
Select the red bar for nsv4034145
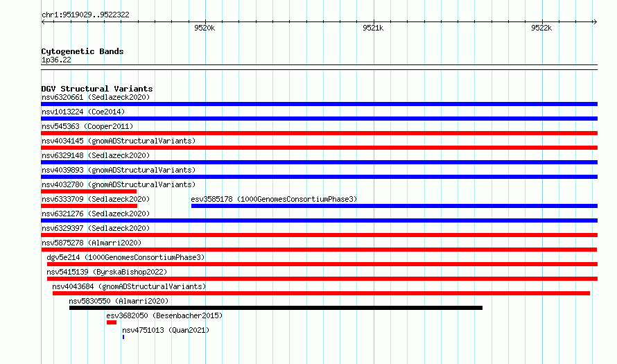click(319, 148)
